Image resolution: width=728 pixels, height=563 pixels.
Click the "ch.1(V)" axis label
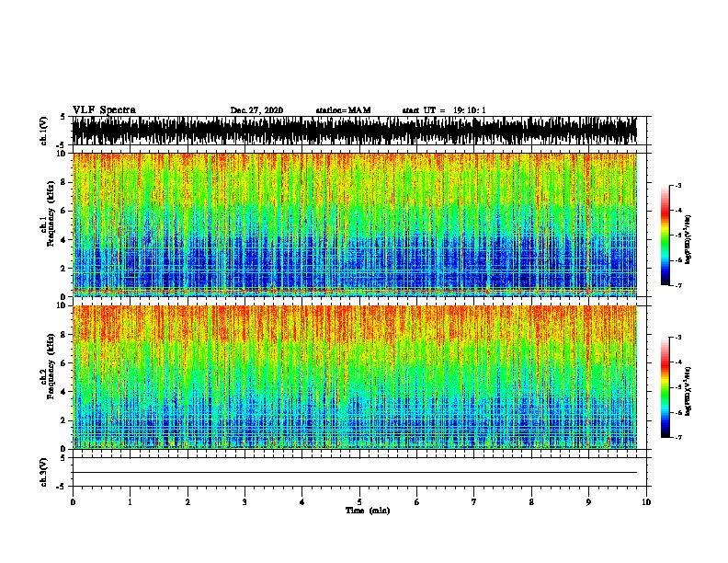point(43,131)
